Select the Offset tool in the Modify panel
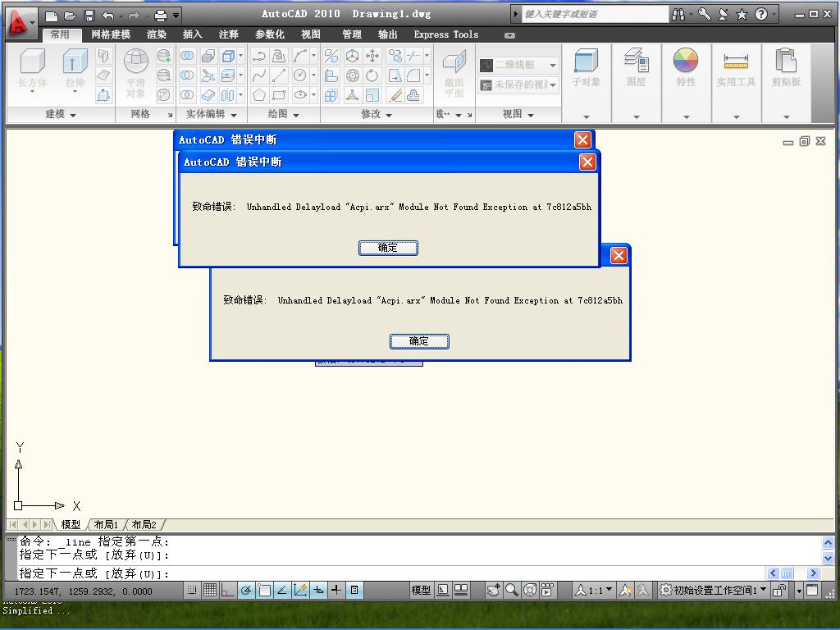This screenshot has height=630, width=840. click(413, 95)
